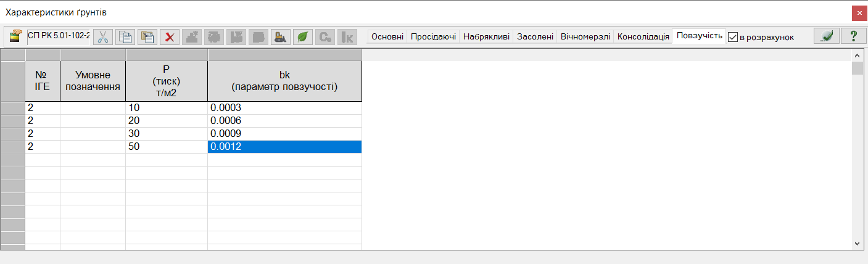
Task: Open help with the question mark button
Action: 854,36
